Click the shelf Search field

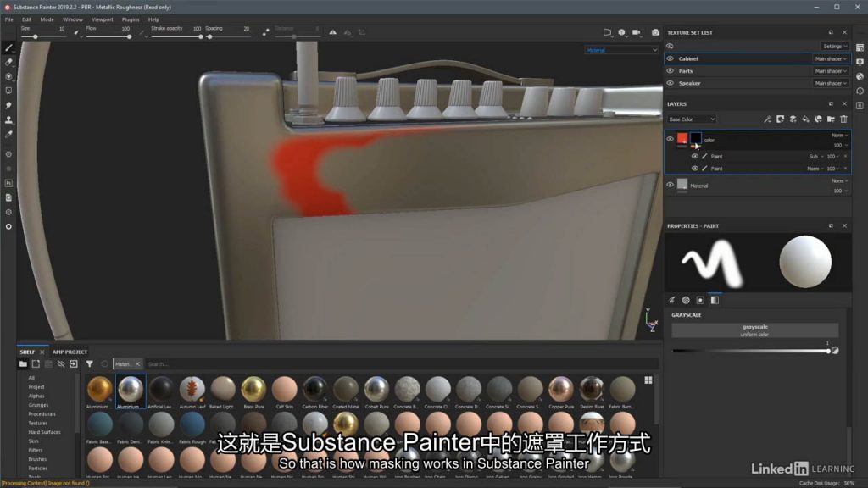(x=401, y=364)
